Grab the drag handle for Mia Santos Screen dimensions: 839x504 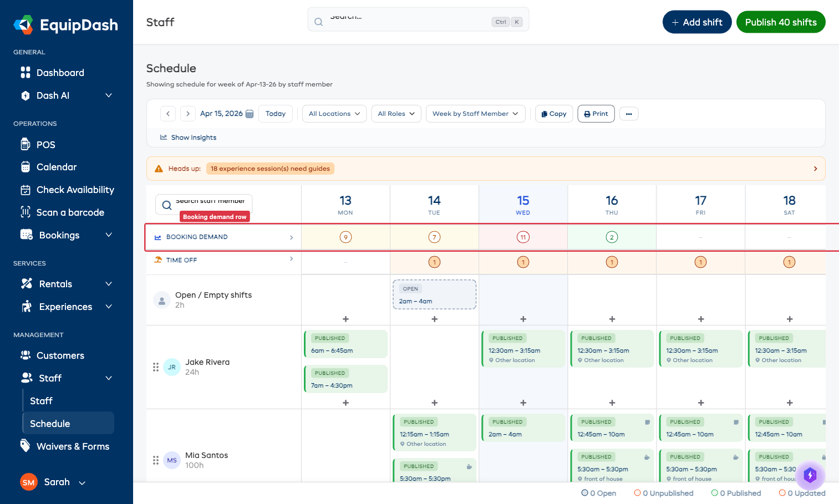click(156, 460)
